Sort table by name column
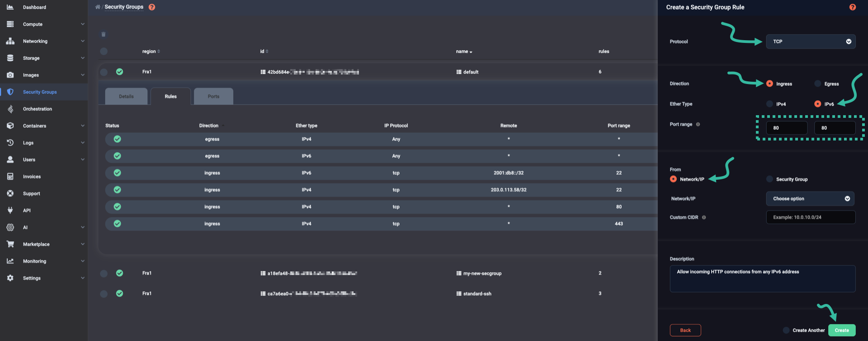The width and height of the screenshot is (868, 341). pyautogui.click(x=464, y=51)
